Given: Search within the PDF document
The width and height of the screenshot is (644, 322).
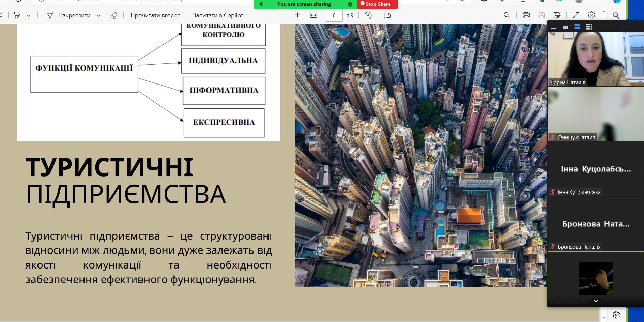Looking at the screenshot, I should pyautogui.click(x=507, y=15).
